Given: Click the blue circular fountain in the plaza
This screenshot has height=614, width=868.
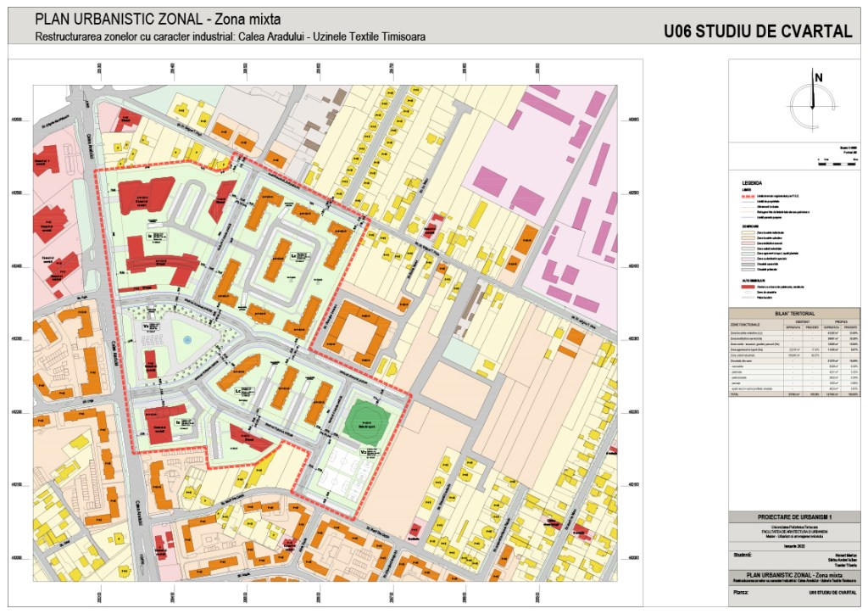Looking at the screenshot, I should (187, 339).
